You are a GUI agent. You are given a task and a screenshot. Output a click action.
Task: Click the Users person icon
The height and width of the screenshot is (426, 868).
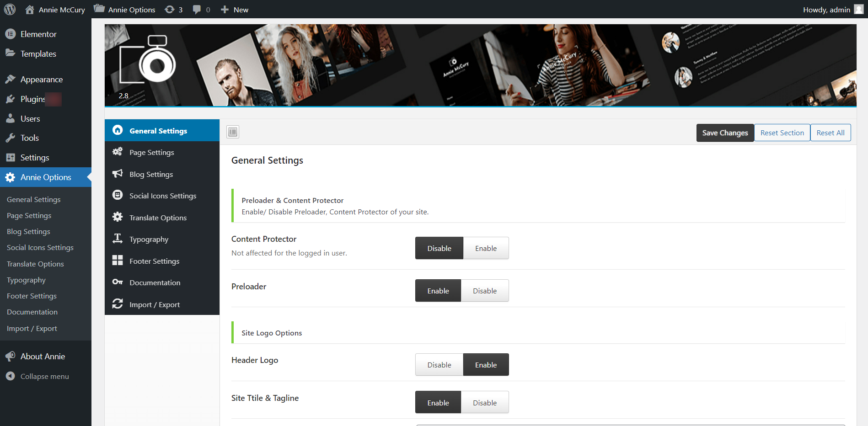click(11, 118)
